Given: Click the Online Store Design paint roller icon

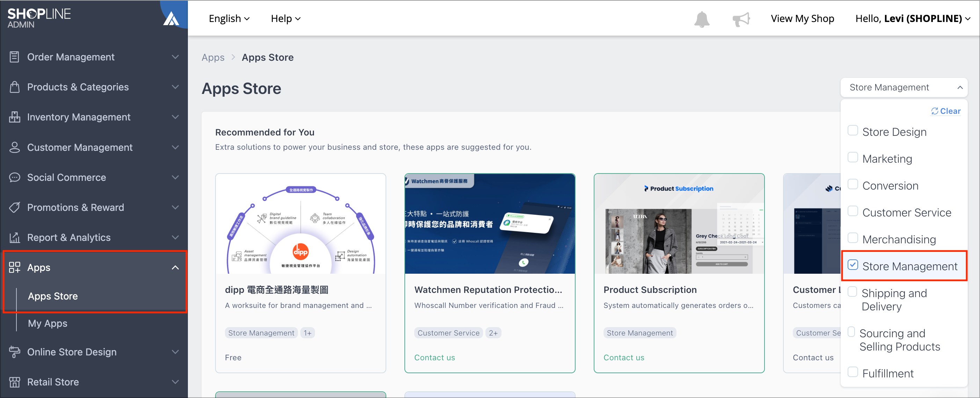Looking at the screenshot, I should 14,352.
